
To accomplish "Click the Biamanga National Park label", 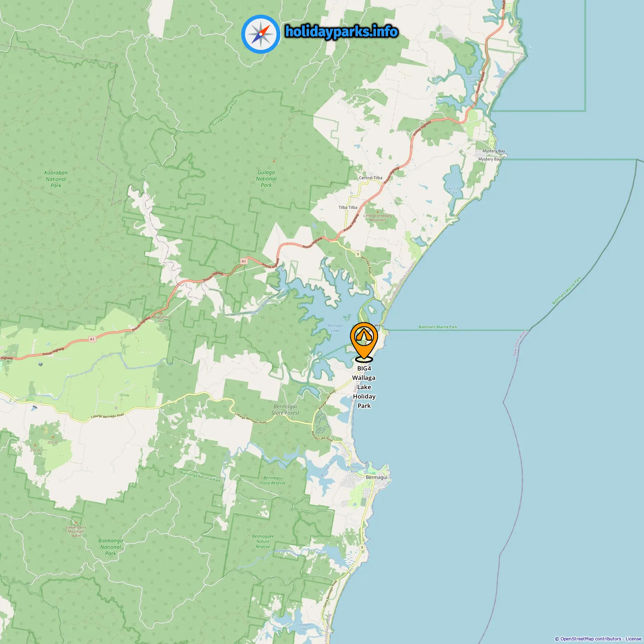I will pyautogui.click(x=111, y=547).
